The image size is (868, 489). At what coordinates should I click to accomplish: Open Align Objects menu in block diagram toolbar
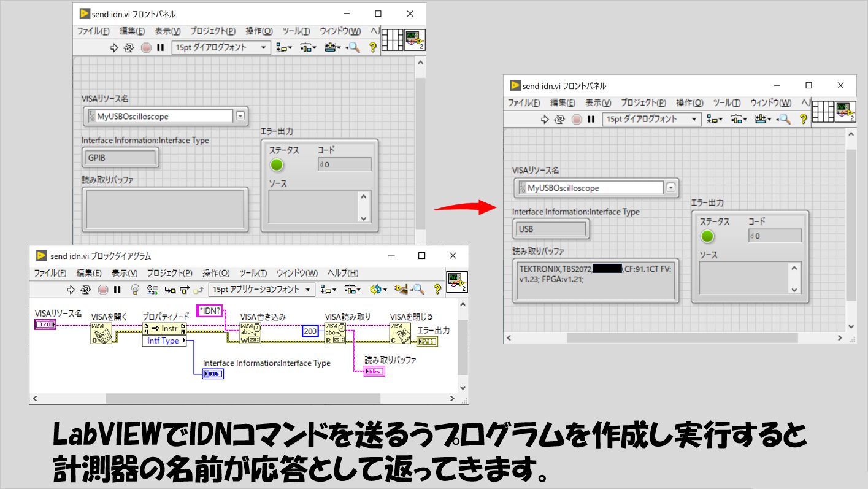point(328,290)
